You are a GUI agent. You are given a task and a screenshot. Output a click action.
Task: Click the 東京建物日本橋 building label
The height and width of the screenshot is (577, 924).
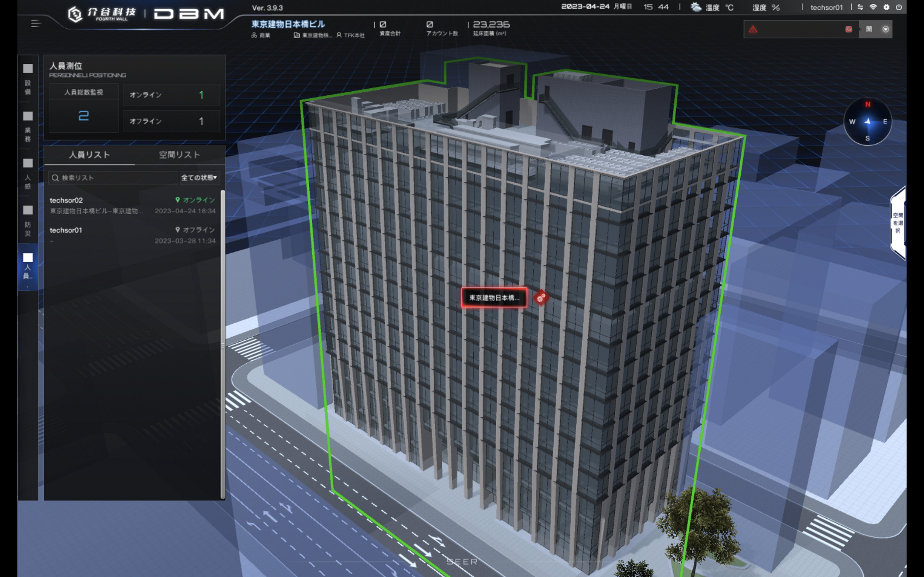(x=494, y=298)
